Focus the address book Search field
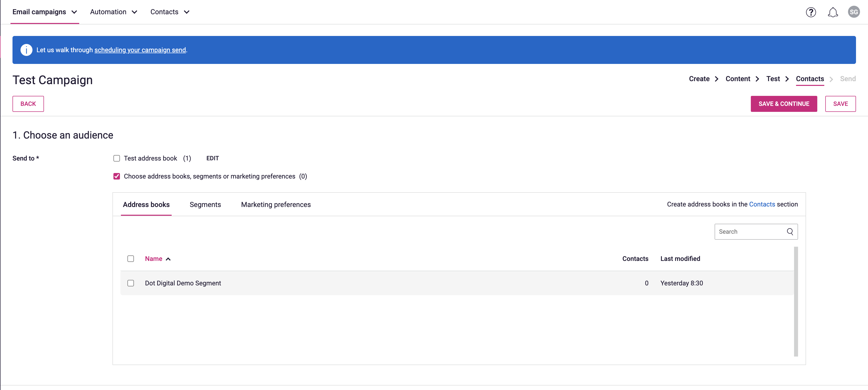This screenshot has width=868, height=390. point(750,232)
